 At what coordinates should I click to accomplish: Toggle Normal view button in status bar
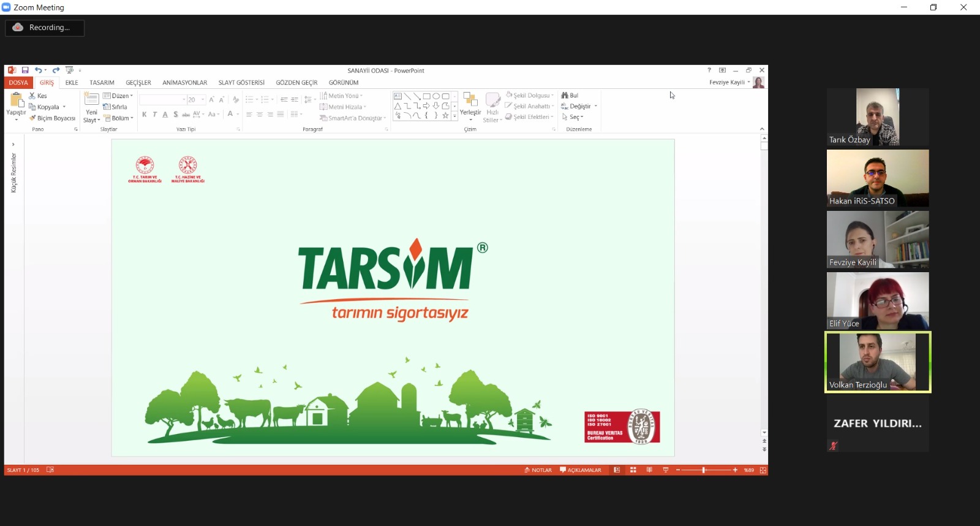pos(617,470)
